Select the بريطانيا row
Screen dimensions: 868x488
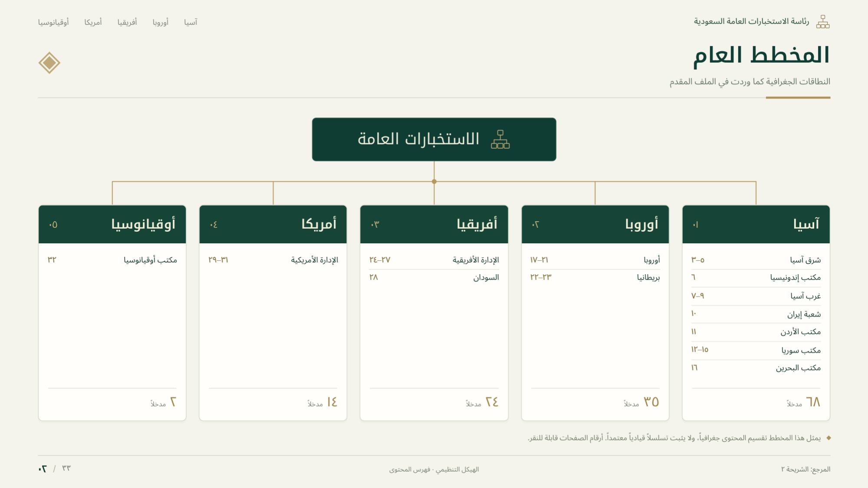pyautogui.click(x=595, y=278)
